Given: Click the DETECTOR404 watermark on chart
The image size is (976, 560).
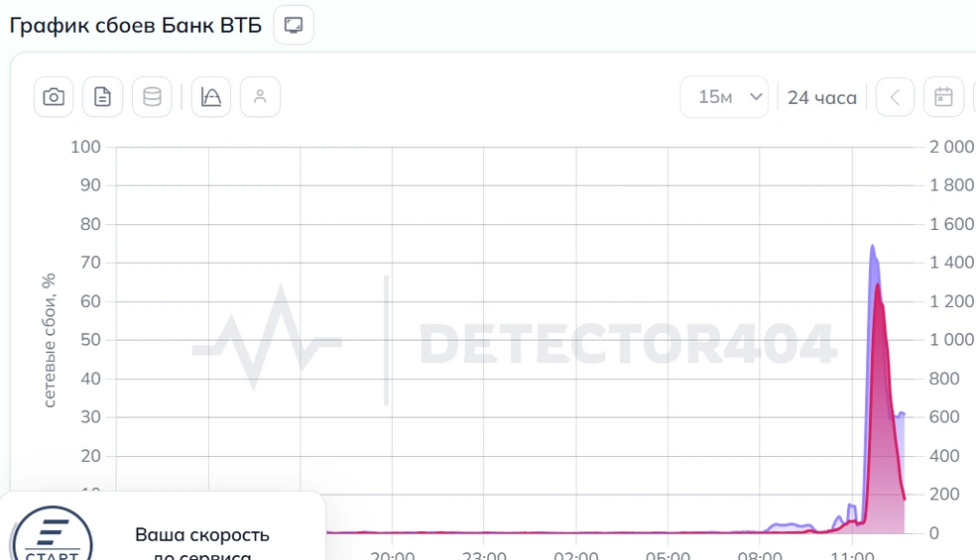Looking at the screenshot, I should (628, 343).
